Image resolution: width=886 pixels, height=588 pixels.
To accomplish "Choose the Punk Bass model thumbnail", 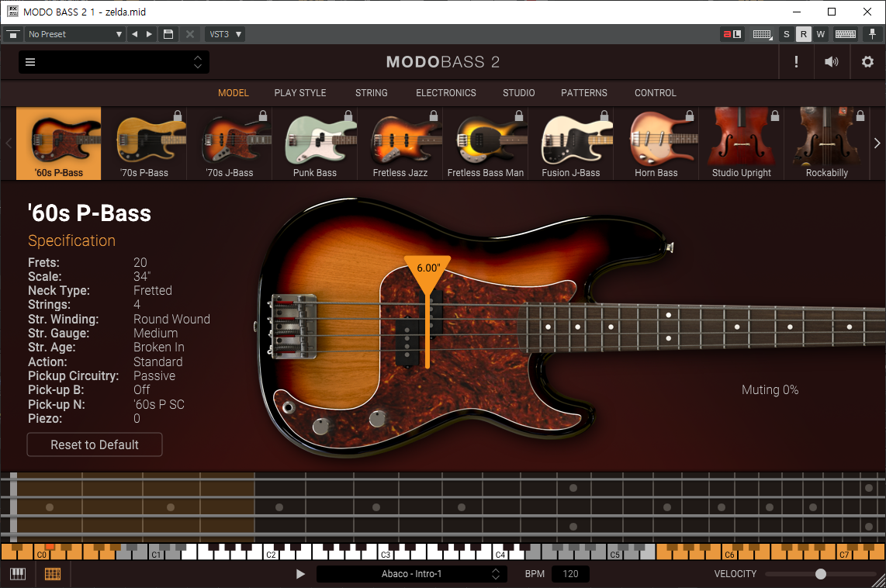I will point(315,144).
